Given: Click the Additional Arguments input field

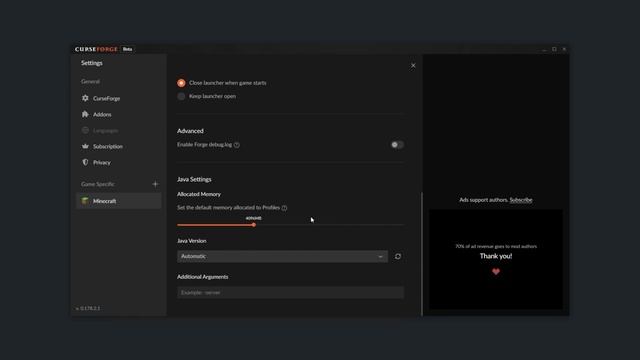Looking at the screenshot, I should (x=290, y=292).
